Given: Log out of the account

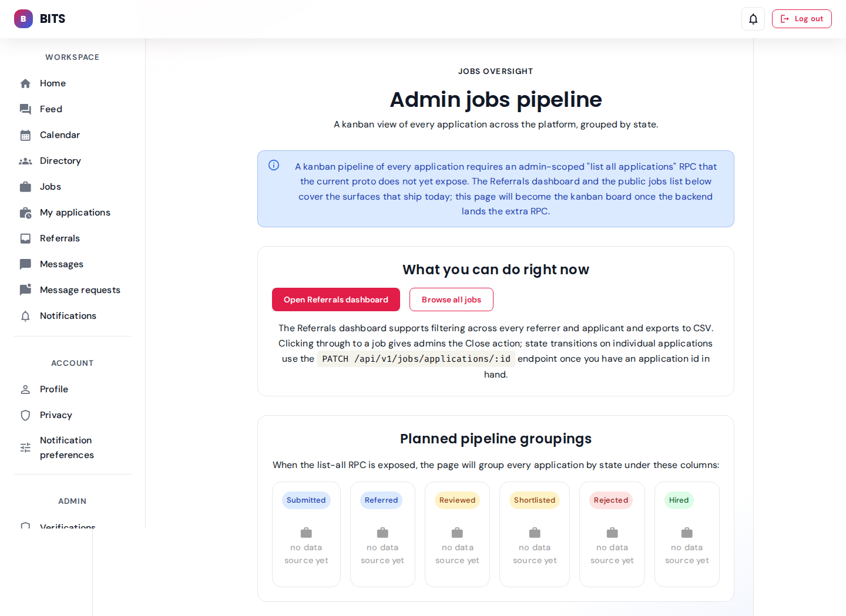Looking at the screenshot, I should click(801, 19).
